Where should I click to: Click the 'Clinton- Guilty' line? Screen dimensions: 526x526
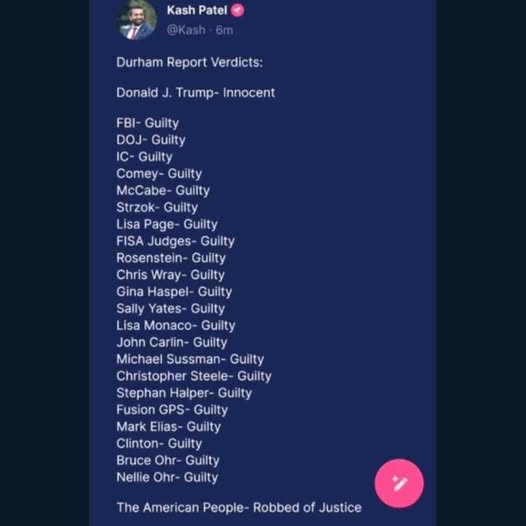pos(159,443)
